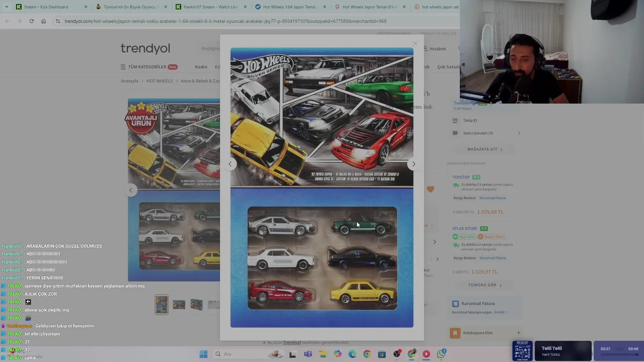644x362 pixels.
Task: Go to Anasayfa breadcrumb
Action: (129, 81)
